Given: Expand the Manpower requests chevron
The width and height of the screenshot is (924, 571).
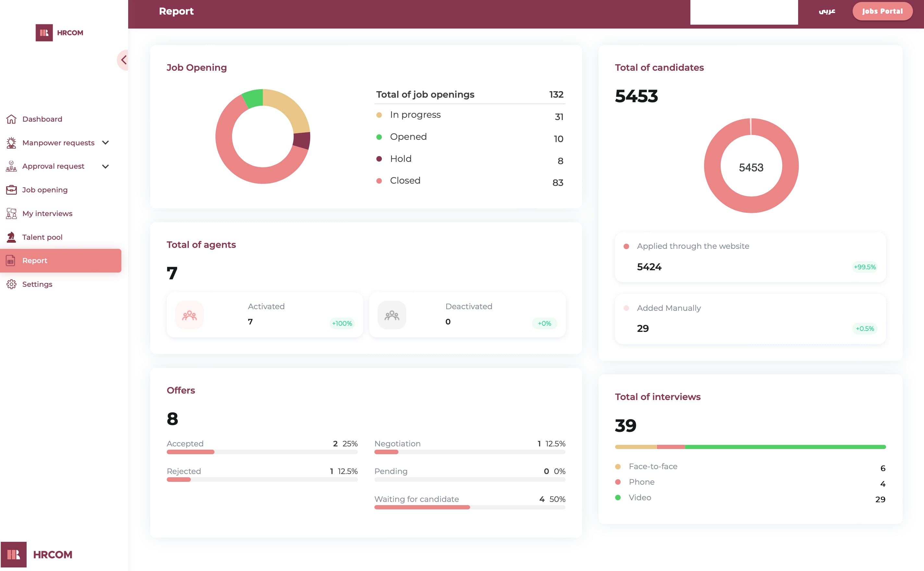Looking at the screenshot, I should click(x=105, y=143).
